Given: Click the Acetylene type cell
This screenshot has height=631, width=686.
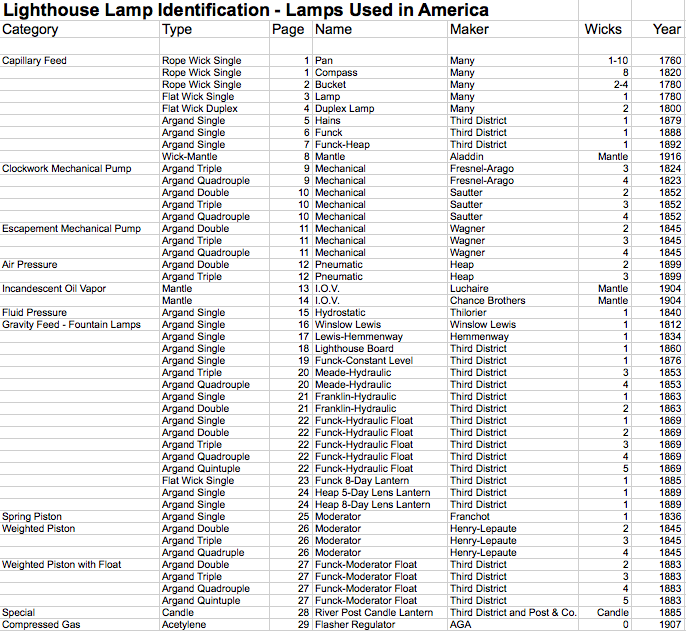Looking at the screenshot, I should [x=214, y=624].
